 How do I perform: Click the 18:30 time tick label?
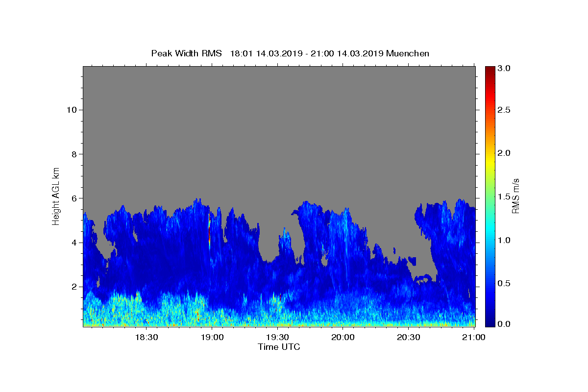[x=146, y=337]
